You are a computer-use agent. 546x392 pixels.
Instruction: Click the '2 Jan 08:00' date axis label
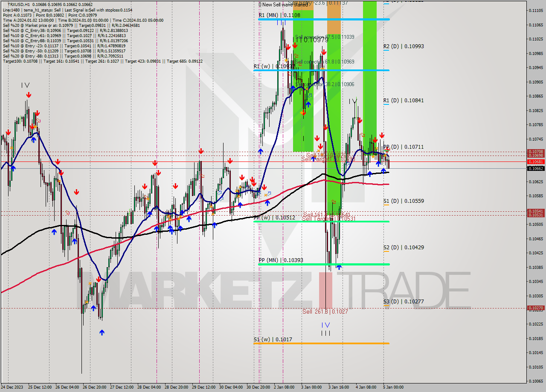(x=284, y=387)
